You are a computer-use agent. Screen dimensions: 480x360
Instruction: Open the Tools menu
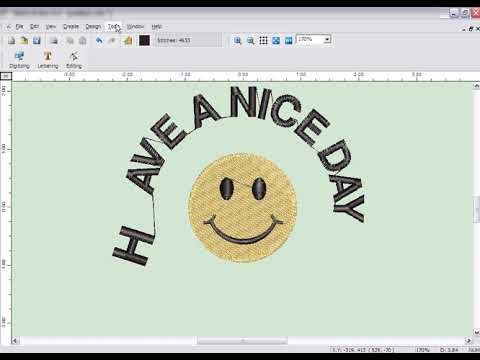114,26
